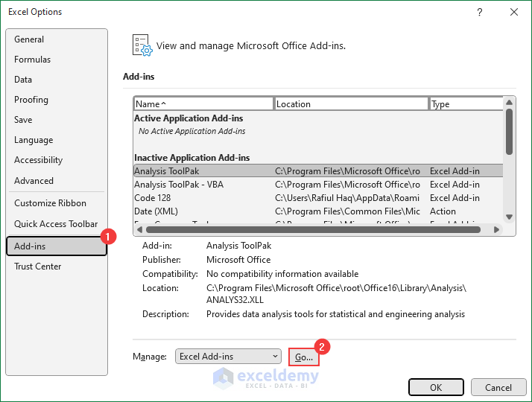Select the Trust Center category
Image resolution: width=532 pixels, height=402 pixels.
38,267
